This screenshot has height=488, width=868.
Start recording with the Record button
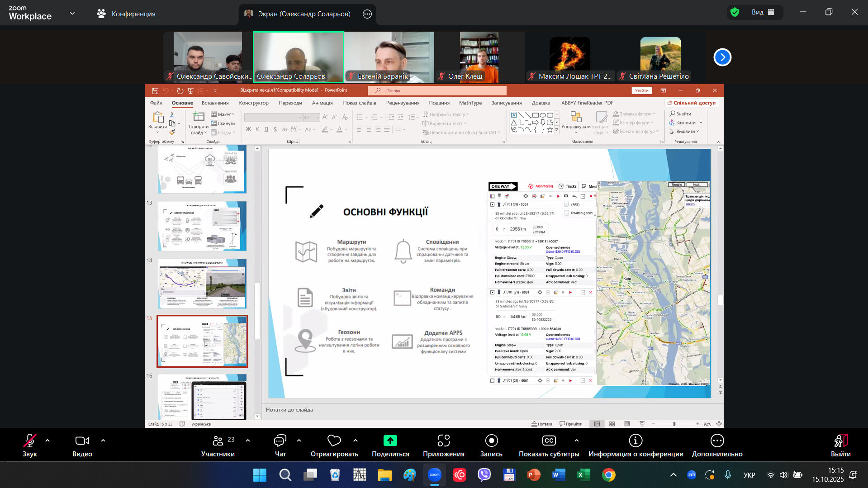click(x=491, y=441)
